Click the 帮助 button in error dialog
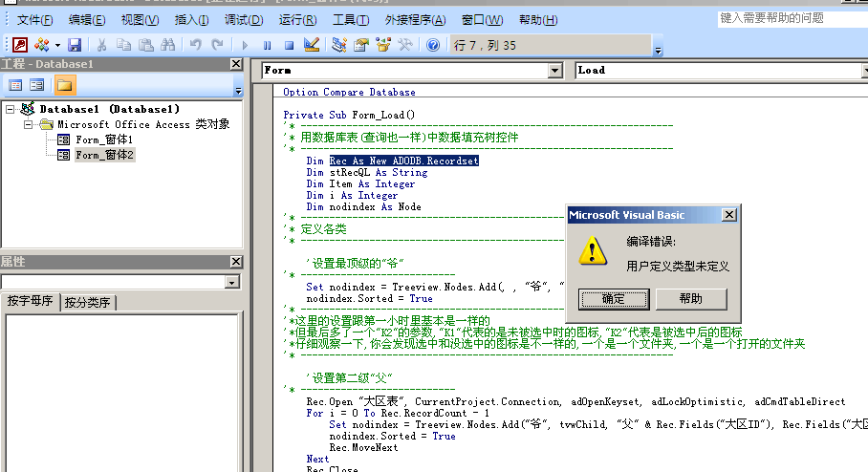This screenshot has height=472, width=868. coord(690,298)
